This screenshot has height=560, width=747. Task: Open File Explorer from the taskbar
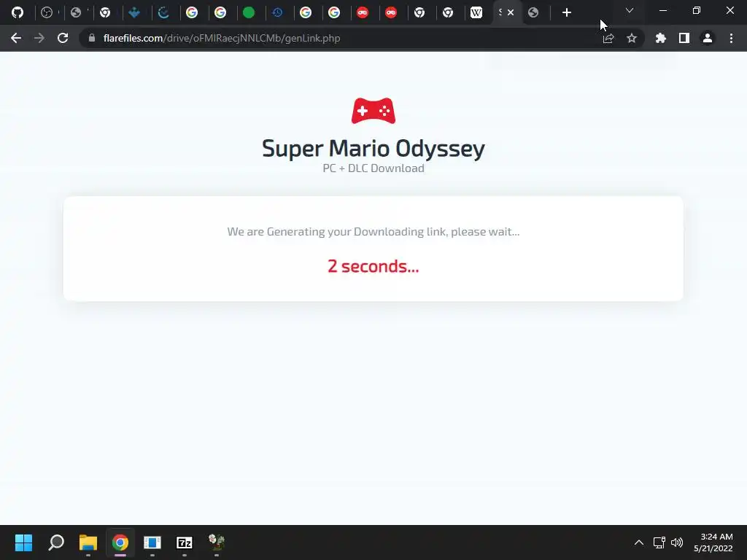click(x=88, y=542)
